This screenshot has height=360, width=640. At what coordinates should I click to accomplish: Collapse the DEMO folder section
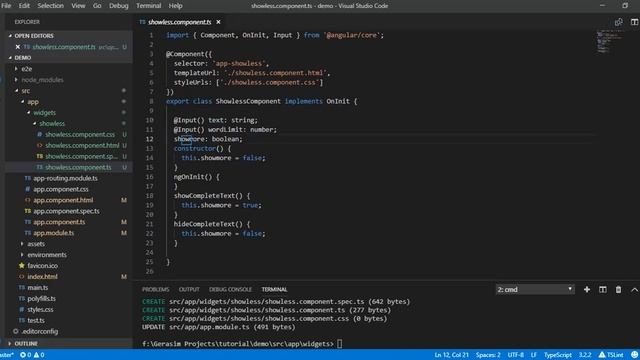(23, 58)
